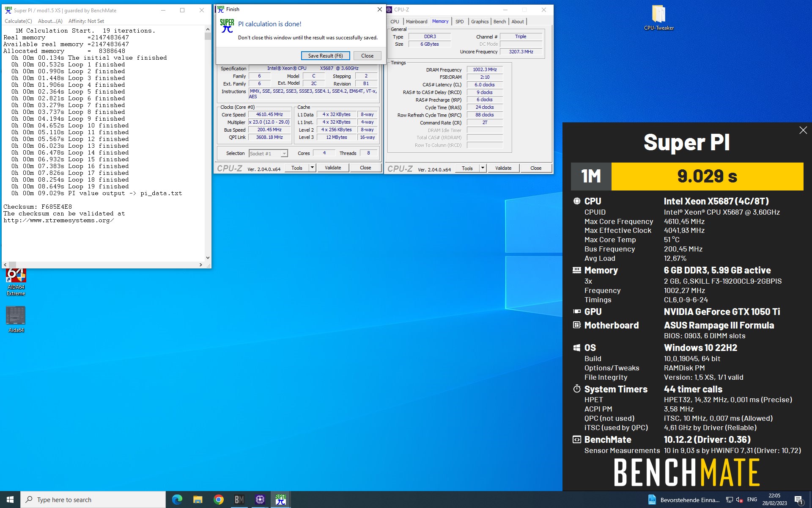
Task: Click the OS Windows icon in BenchMate panel
Action: [x=577, y=348]
